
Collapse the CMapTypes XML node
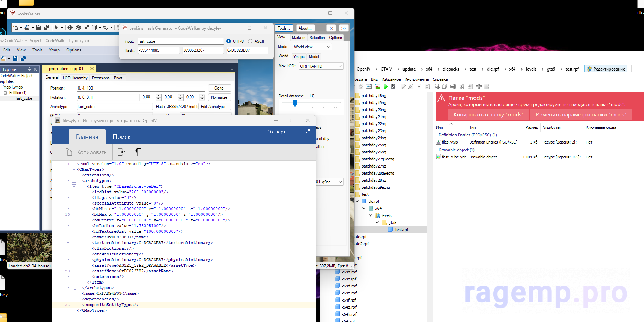point(74,170)
